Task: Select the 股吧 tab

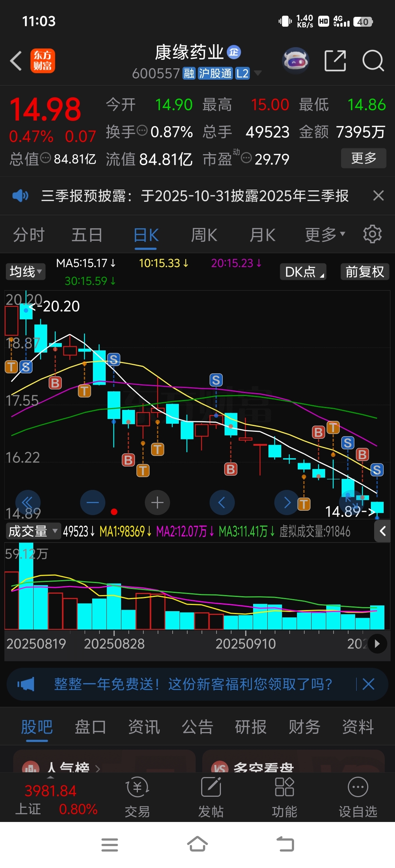Action: [37, 728]
